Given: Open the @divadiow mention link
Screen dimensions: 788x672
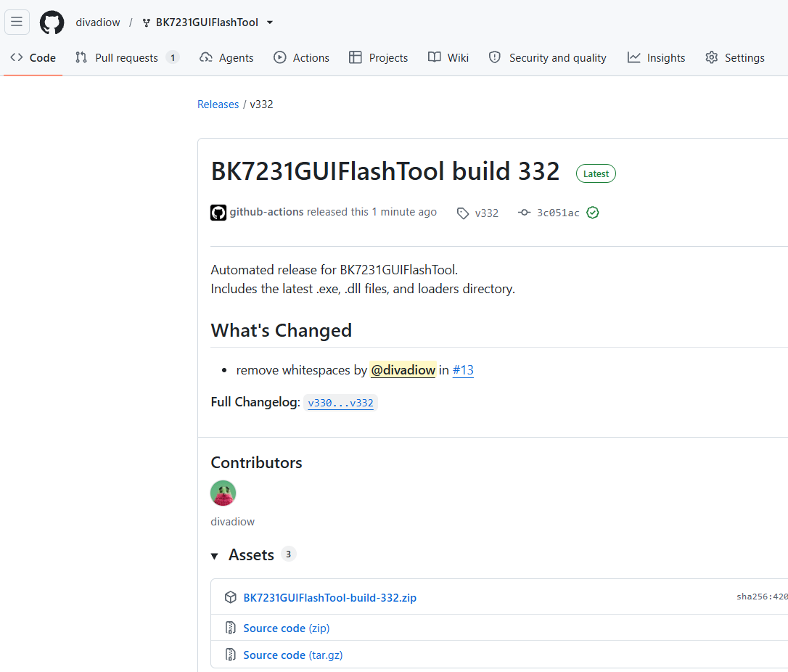Looking at the screenshot, I should tap(403, 370).
